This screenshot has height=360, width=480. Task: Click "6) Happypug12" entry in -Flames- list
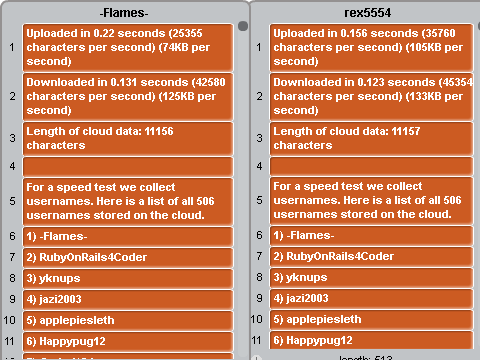point(128,341)
